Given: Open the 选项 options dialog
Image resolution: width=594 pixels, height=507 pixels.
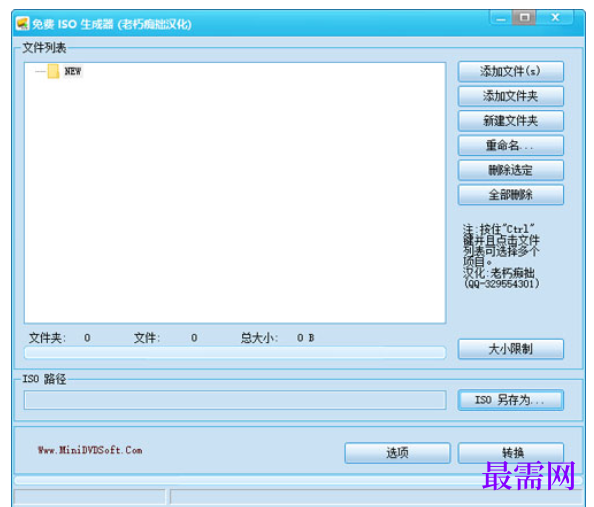Looking at the screenshot, I should pyautogui.click(x=397, y=453).
